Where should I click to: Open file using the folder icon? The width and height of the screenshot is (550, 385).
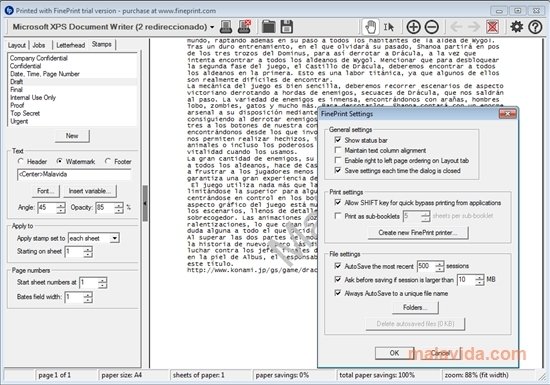[x=269, y=27]
